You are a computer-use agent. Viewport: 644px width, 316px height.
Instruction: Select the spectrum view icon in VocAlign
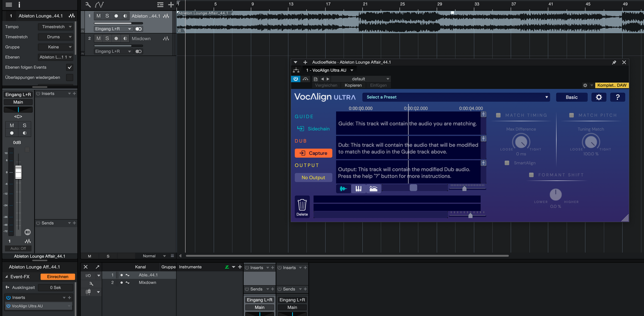(373, 189)
